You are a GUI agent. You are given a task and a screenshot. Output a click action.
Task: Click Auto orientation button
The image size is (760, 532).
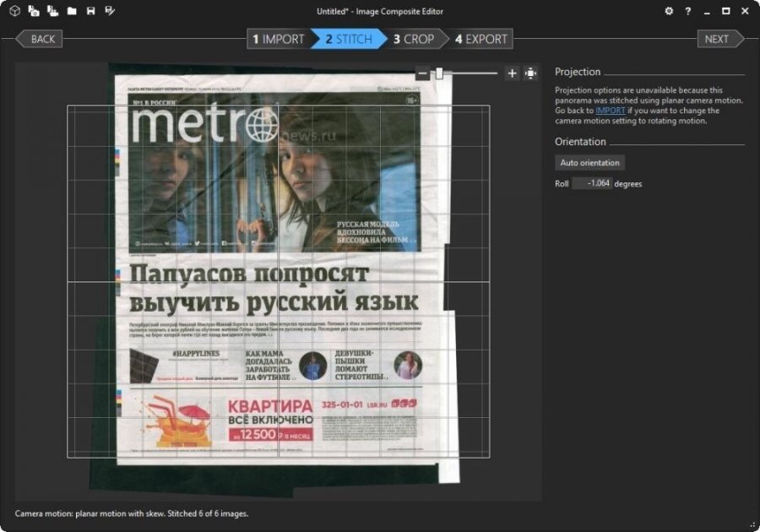click(590, 163)
